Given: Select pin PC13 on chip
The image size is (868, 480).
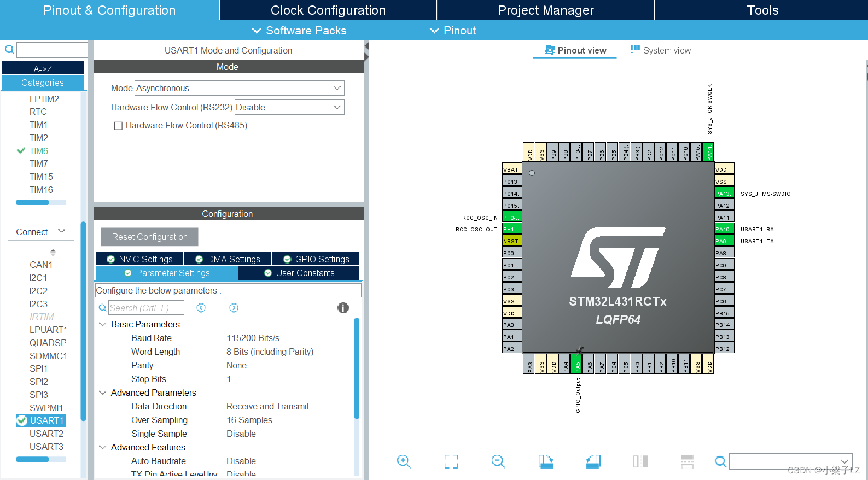Looking at the screenshot, I should pos(512,182).
